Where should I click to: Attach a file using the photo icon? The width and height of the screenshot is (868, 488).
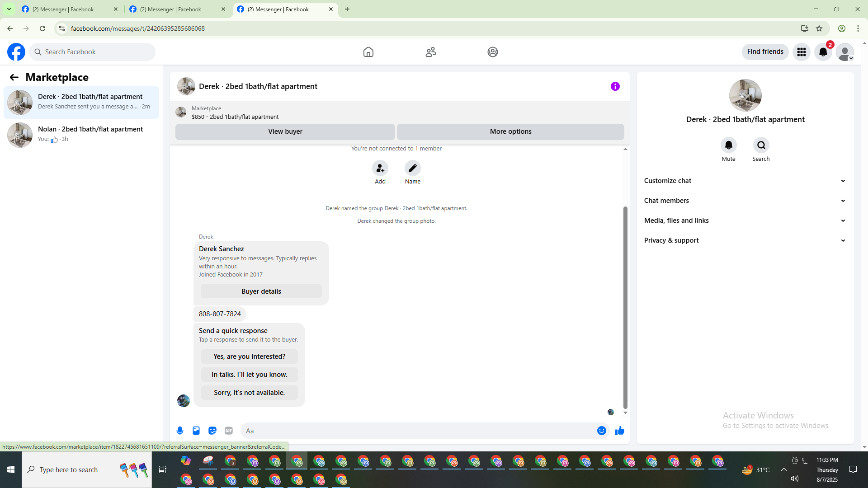(x=196, y=431)
